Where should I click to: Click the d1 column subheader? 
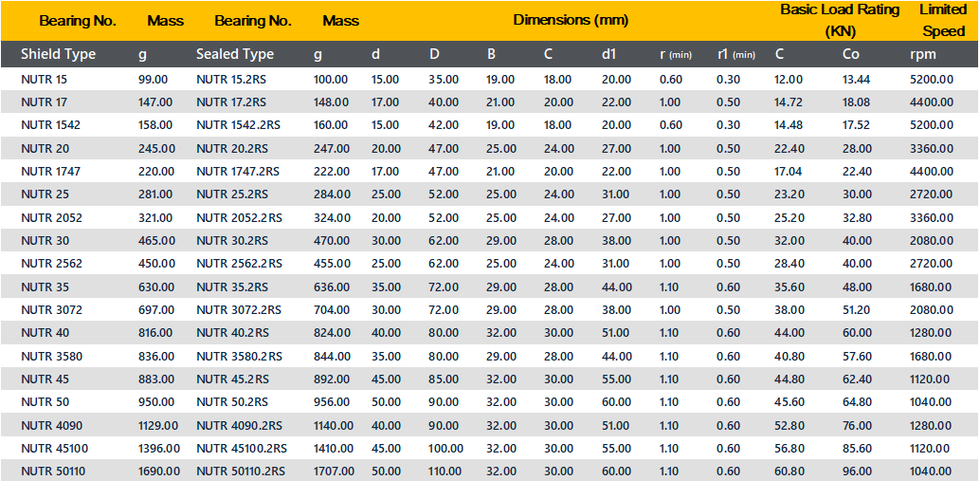(608, 54)
